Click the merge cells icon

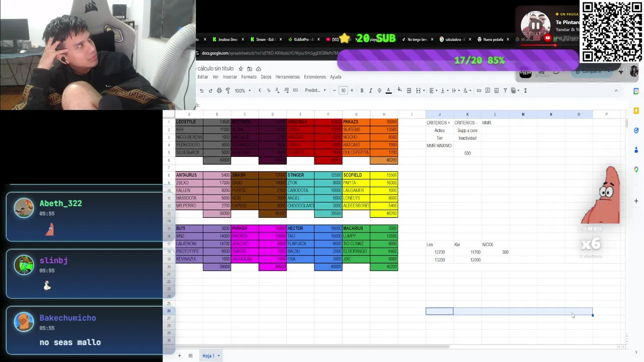(418, 90)
